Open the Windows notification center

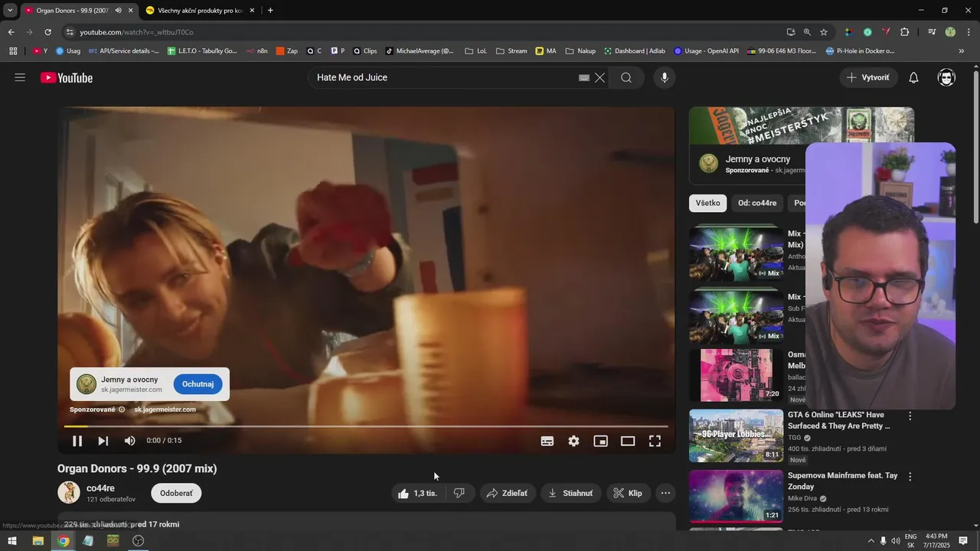[x=964, y=541]
